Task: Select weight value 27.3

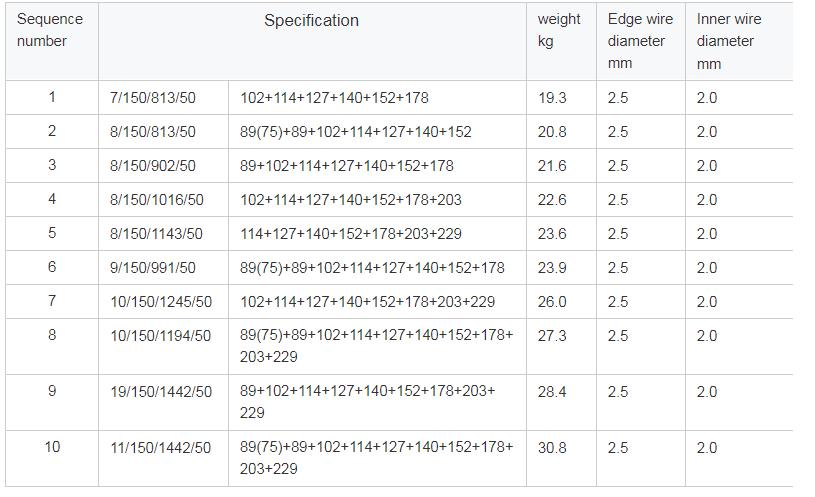Action: click(561, 346)
